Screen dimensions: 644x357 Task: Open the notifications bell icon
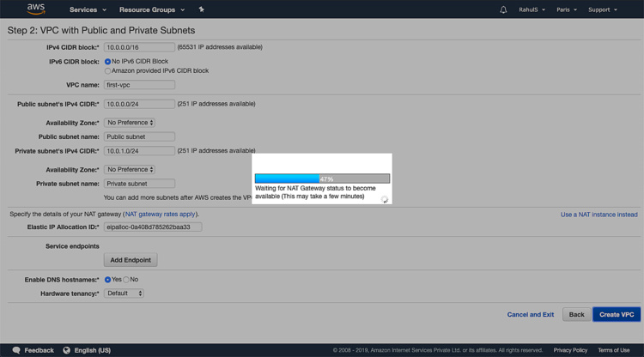pos(503,9)
